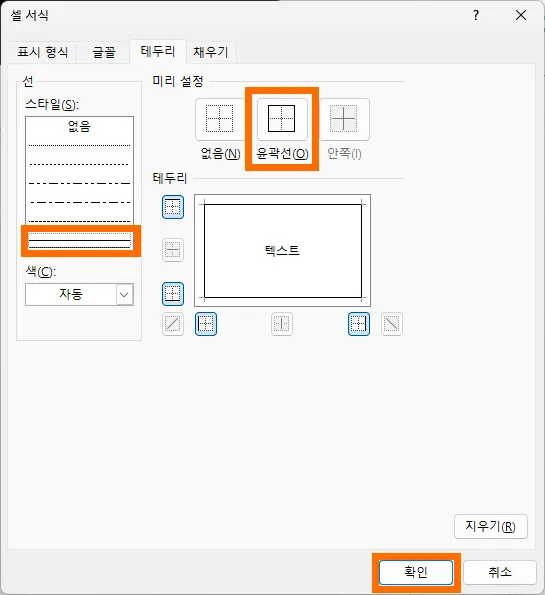Click the 지우기 clear button
Screen dimensions: 545x595
point(491,526)
